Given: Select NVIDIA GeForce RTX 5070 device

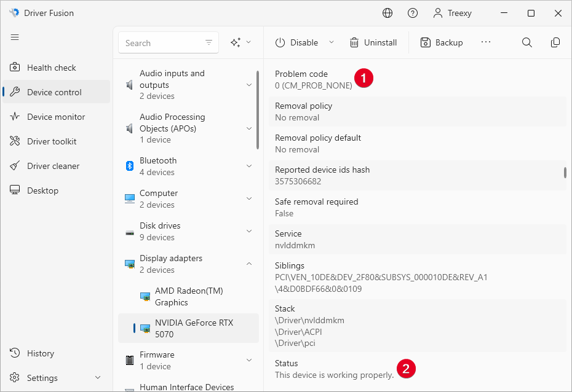Looking at the screenshot, I should (x=189, y=328).
